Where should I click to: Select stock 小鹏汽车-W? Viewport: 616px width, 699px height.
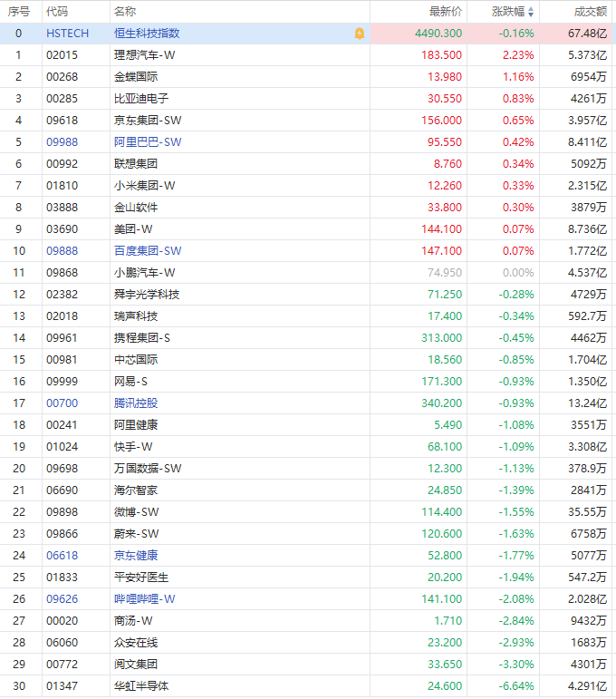tap(144, 273)
